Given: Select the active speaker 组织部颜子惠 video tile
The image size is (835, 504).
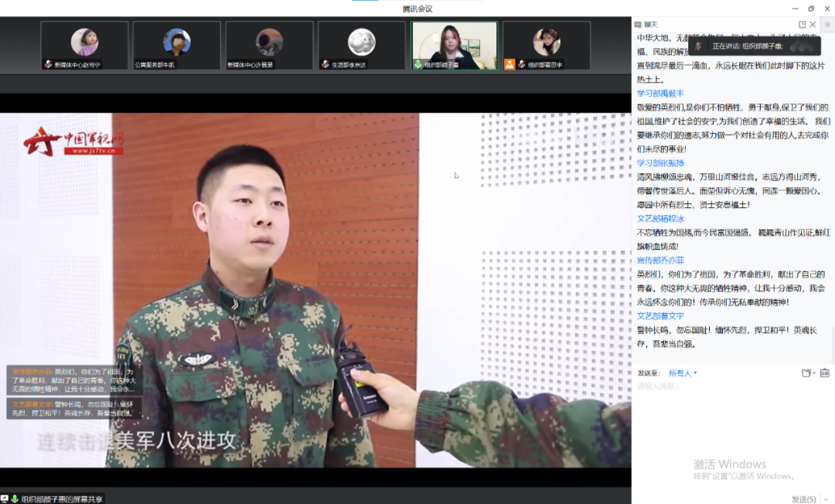Looking at the screenshot, I should click(x=455, y=46).
